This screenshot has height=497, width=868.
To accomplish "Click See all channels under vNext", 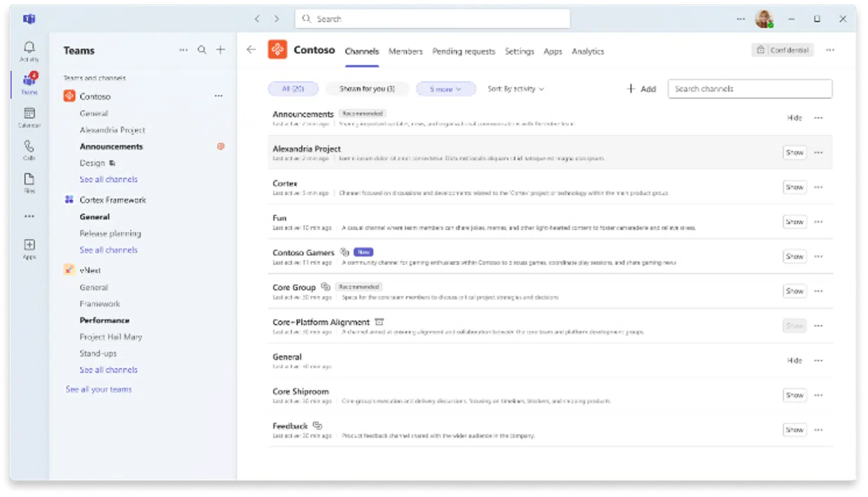I will 108,370.
